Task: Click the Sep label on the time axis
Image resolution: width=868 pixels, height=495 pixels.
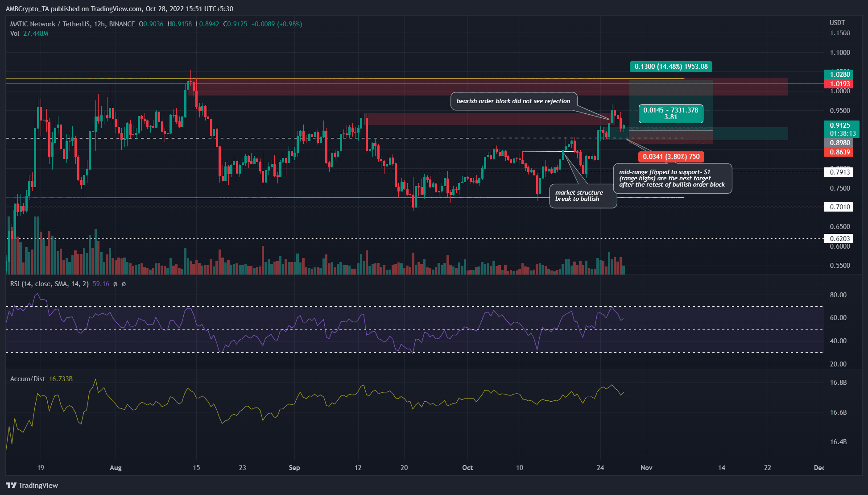Action: (x=294, y=468)
